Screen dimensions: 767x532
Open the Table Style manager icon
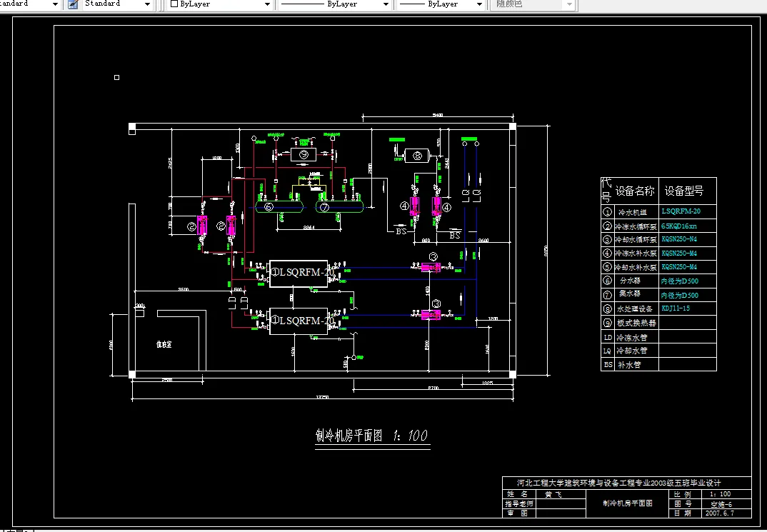73,4
